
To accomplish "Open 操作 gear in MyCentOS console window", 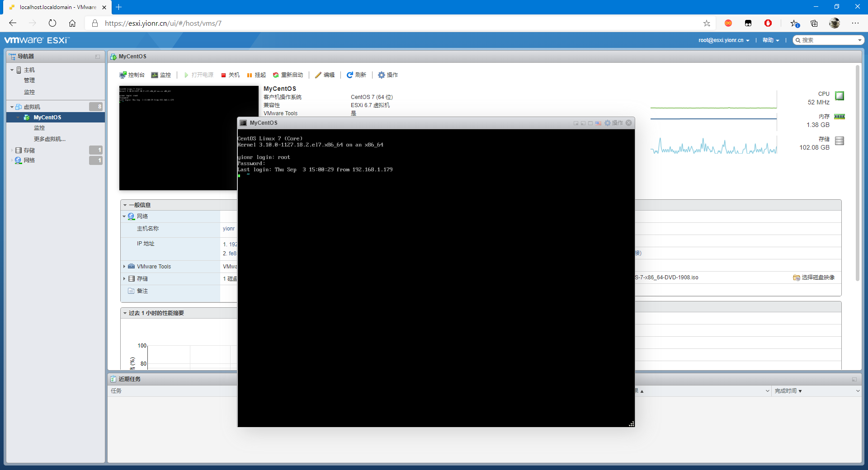I will (x=613, y=123).
